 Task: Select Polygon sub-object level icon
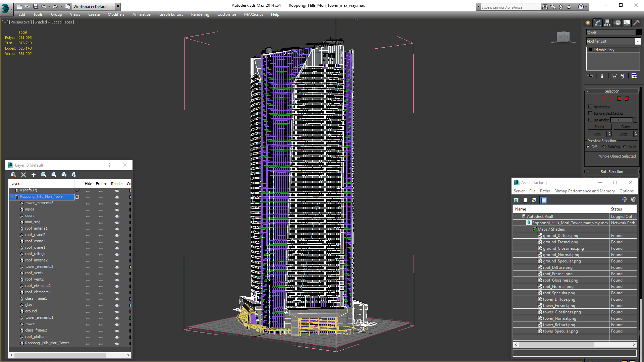tap(619, 99)
